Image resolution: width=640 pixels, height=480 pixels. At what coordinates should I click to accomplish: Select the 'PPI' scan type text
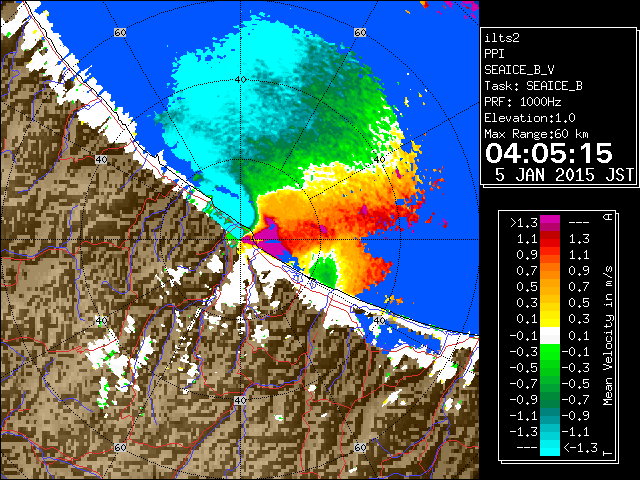[494, 54]
